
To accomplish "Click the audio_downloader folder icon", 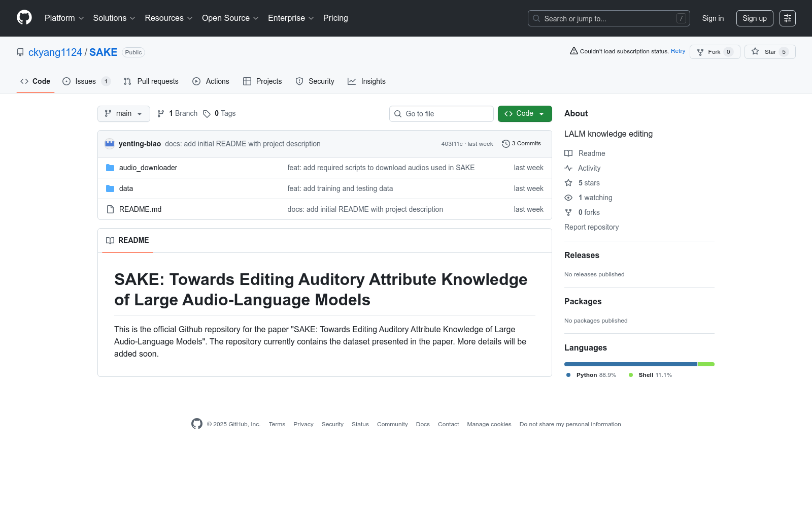I will point(110,168).
